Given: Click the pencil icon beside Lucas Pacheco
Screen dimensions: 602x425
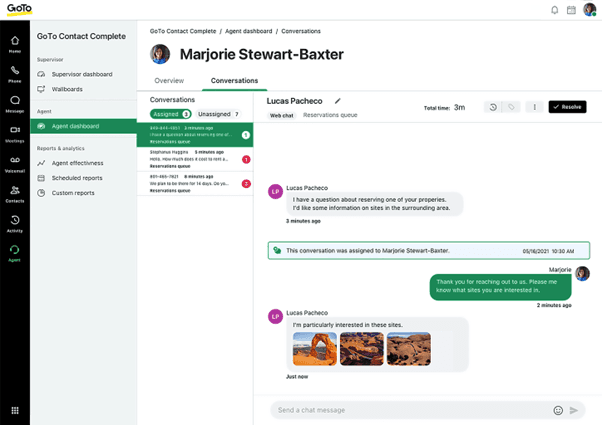Looking at the screenshot, I should [338, 101].
